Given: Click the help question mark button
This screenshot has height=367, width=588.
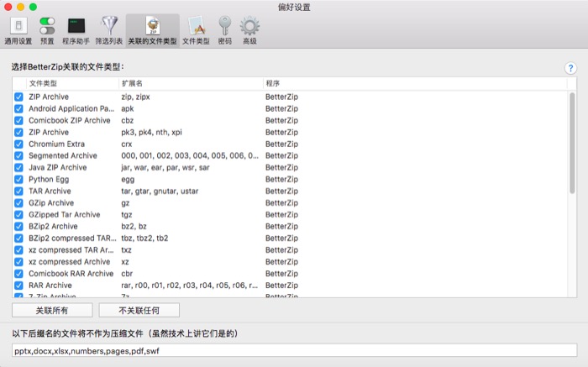Looking at the screenshot, I should click(x=570, y=68).
